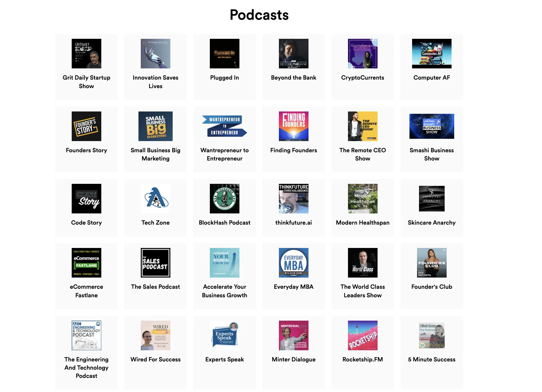
Task: Open the Experts Speak podcast logo
Action: pyautogui.click(x=224, y=335)
